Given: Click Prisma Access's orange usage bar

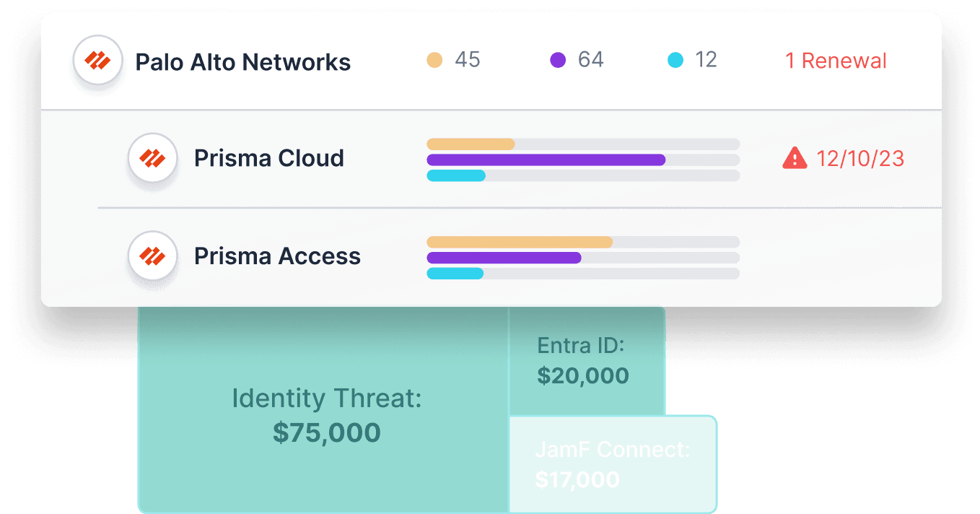Looking at the screenshot, I should pos(520,242).
